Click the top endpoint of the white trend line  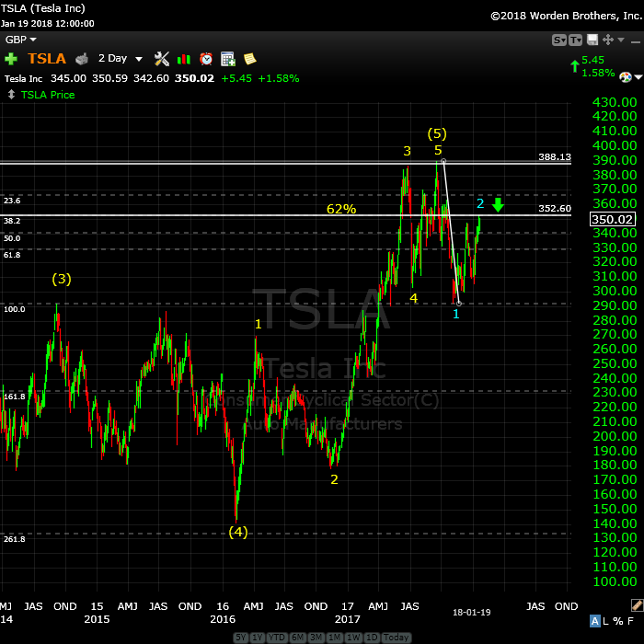pos(443,161)
